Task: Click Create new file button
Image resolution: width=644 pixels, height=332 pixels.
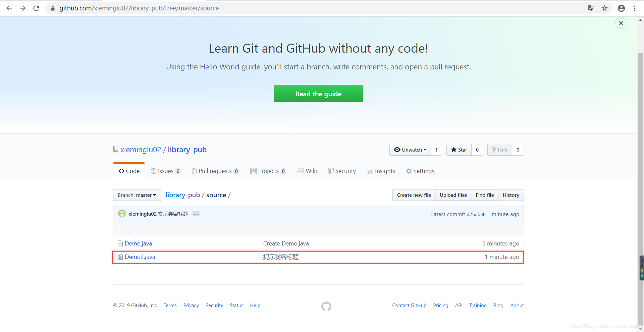Action: coord(414,195)
